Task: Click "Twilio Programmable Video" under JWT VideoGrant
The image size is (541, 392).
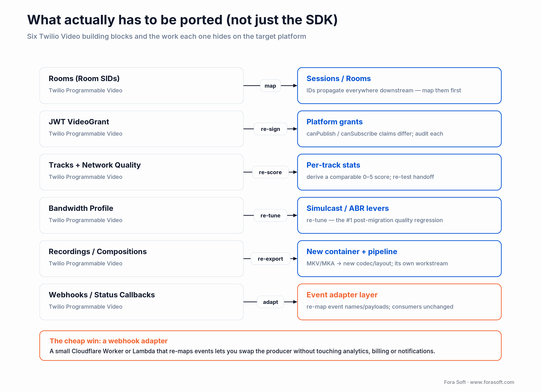Action: tap(85, 134)
